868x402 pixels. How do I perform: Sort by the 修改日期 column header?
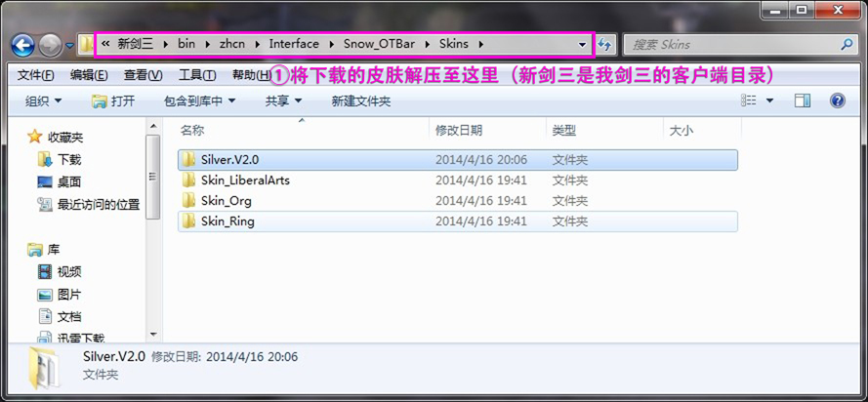coord(459,130)
